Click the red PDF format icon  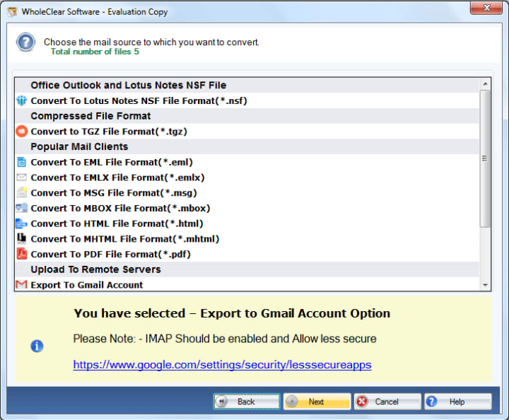21,254
